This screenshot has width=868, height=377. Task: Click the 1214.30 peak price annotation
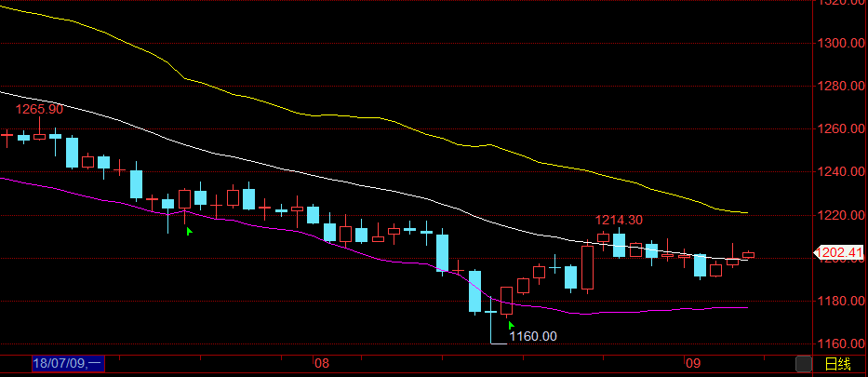[620, 220]
